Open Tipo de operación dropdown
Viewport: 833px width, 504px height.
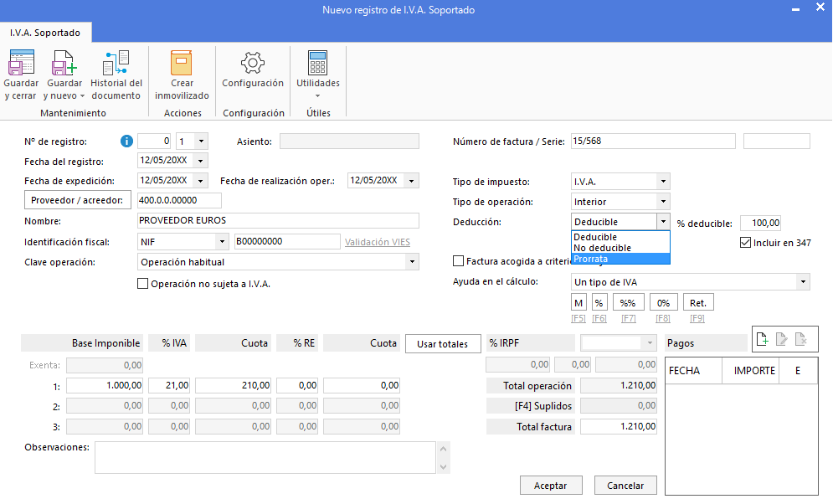[663, 201]
